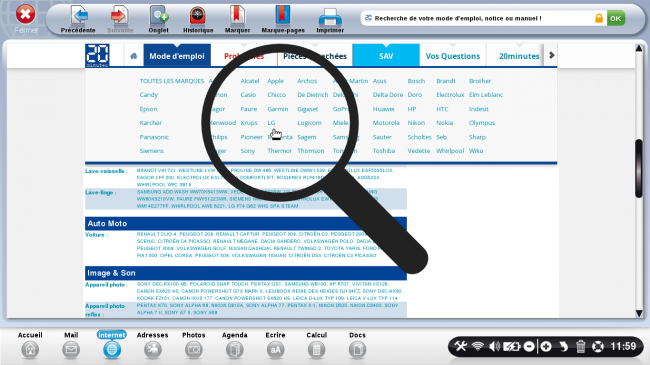Bookmark this page with Marquer
Screen dimensions: 650x365
point(237,19)
